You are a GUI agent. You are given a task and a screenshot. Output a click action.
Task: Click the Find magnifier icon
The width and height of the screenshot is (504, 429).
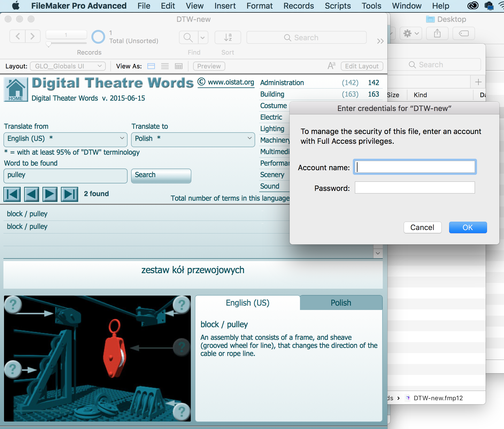point(188,37)
